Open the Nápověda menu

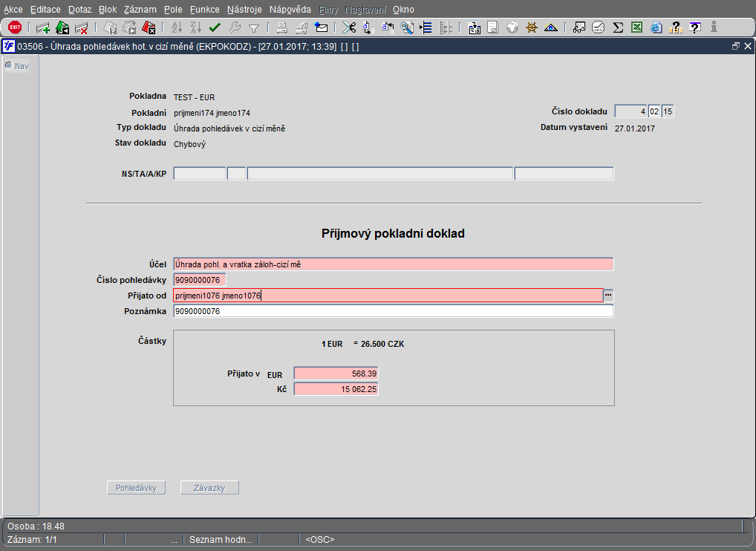point(290,10)
